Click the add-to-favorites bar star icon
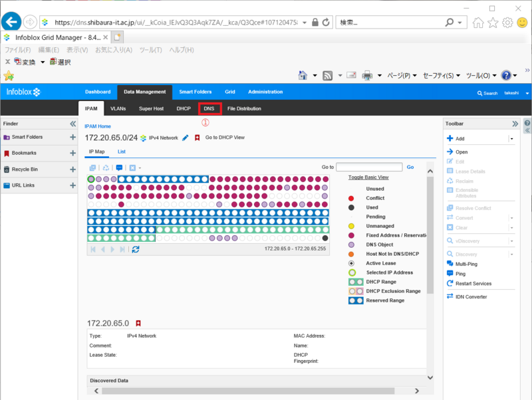Image resolution: width=532 pixels, height=400 pixels. click(x=9, y=76)
